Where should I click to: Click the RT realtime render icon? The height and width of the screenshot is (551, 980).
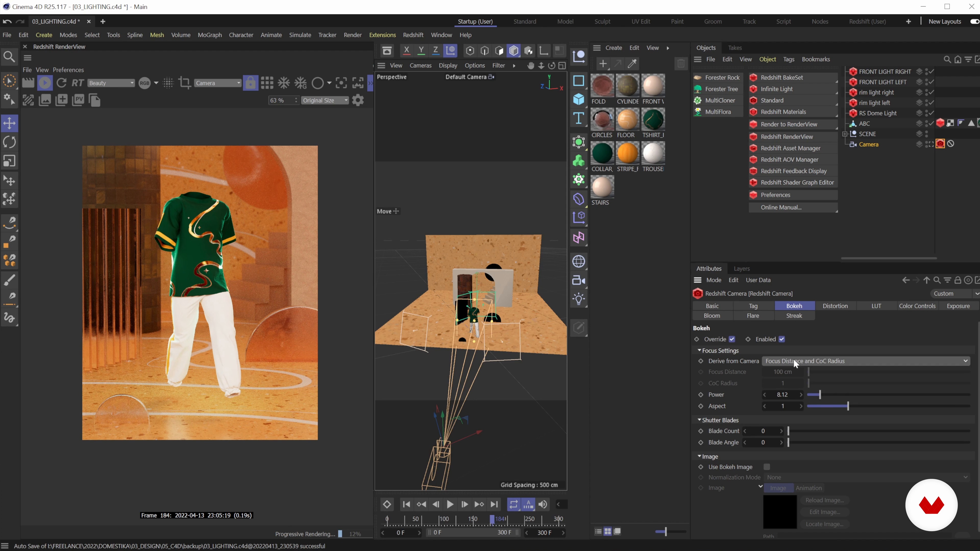pos(78,83)
